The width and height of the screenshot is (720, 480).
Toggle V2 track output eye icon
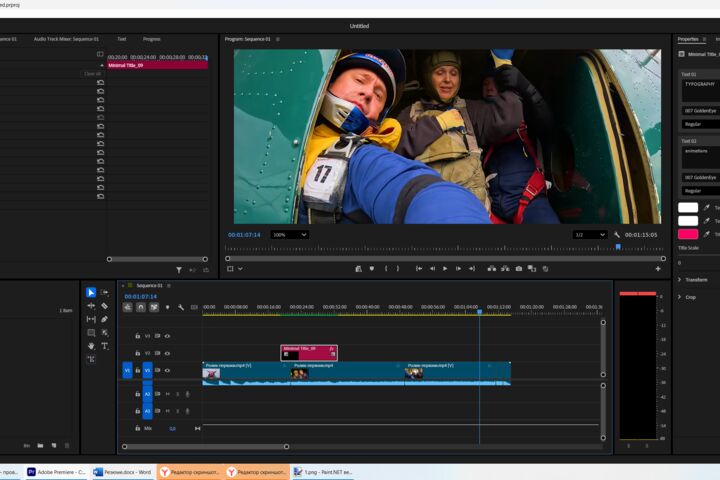click(x=167, y=353)
